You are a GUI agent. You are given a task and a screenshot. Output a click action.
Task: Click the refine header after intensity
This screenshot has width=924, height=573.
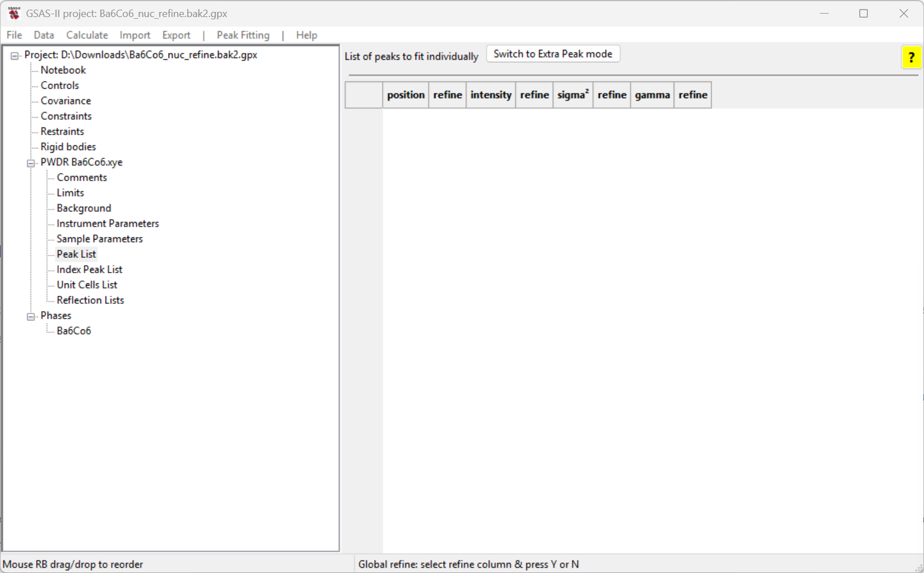tap(535, 95)
